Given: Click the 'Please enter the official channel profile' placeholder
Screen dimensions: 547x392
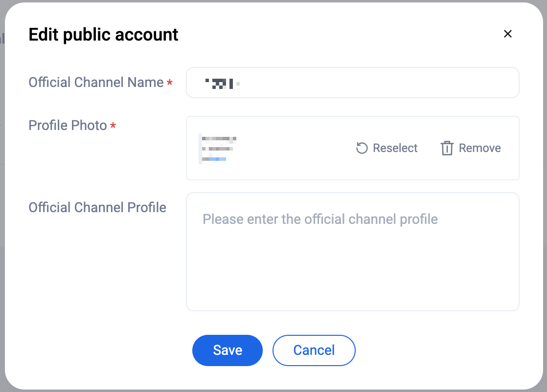Looking at the screenshot, I should click(x=320, y=219).
